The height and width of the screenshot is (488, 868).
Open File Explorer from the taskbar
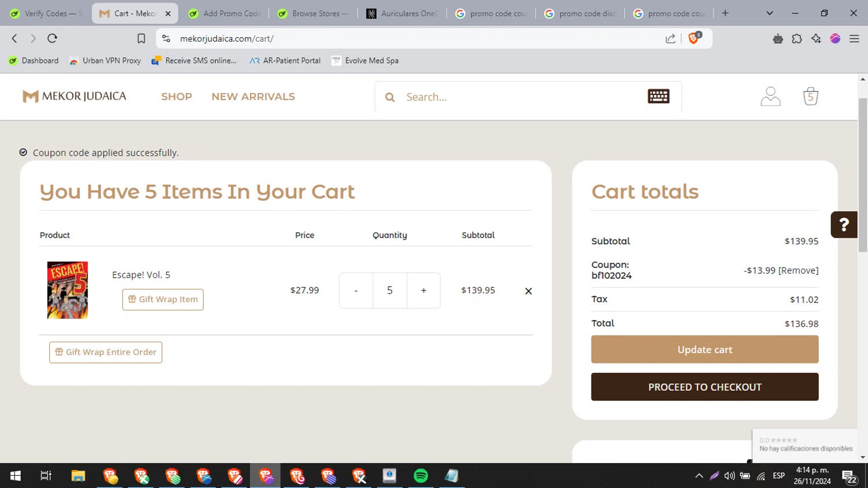(78, 476)
